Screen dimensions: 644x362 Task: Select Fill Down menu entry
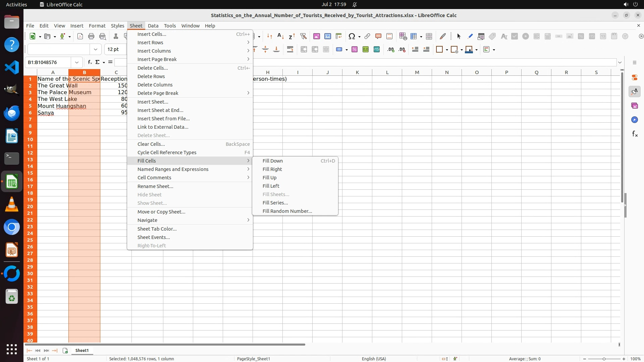coord(272,161)
